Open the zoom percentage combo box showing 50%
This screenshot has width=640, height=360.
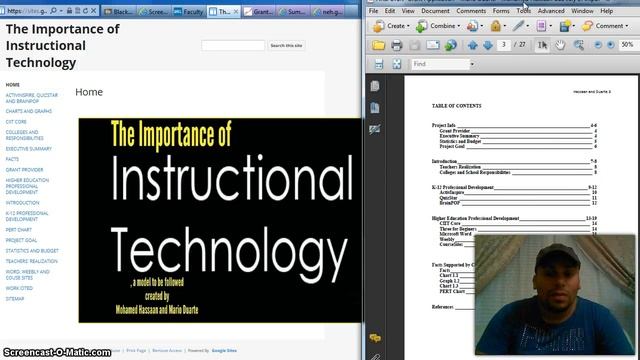tap(629, 44)
